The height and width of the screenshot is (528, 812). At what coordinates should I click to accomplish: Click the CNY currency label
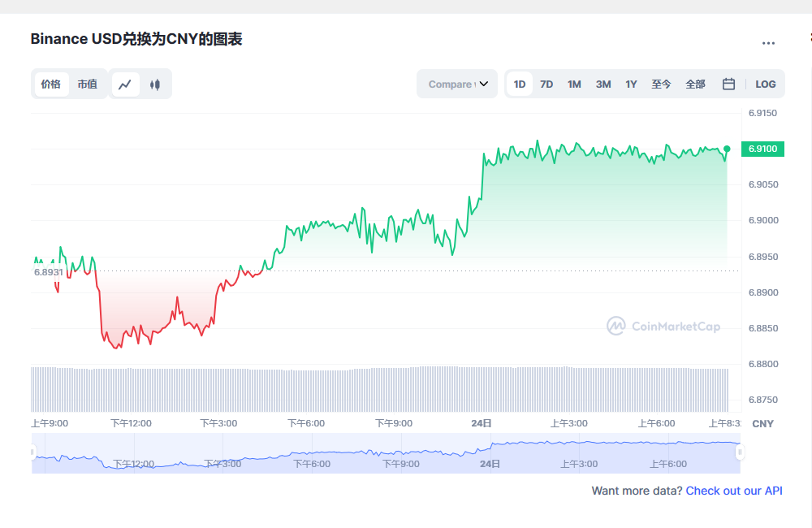762,424
